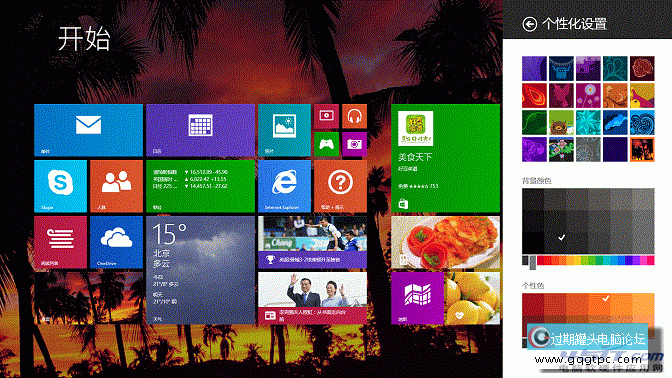Select the blue robot background pattern
Viewport: 672px width, 378px height.
(x=561, y=69)
